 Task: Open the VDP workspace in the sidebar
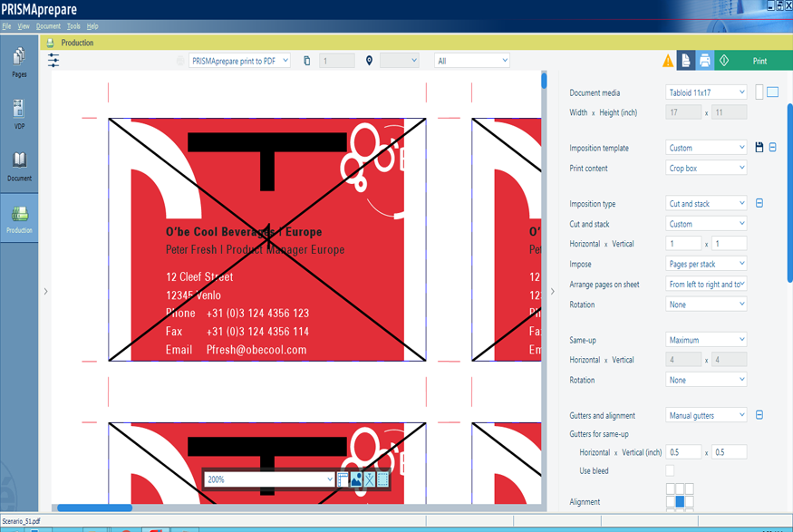(19, 114)
